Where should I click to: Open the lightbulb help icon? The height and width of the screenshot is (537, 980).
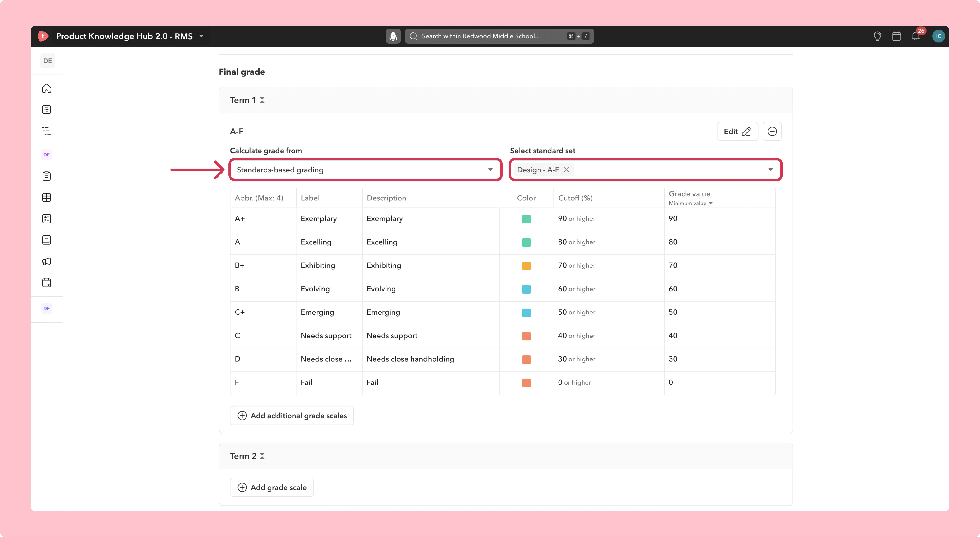point(877,36)
